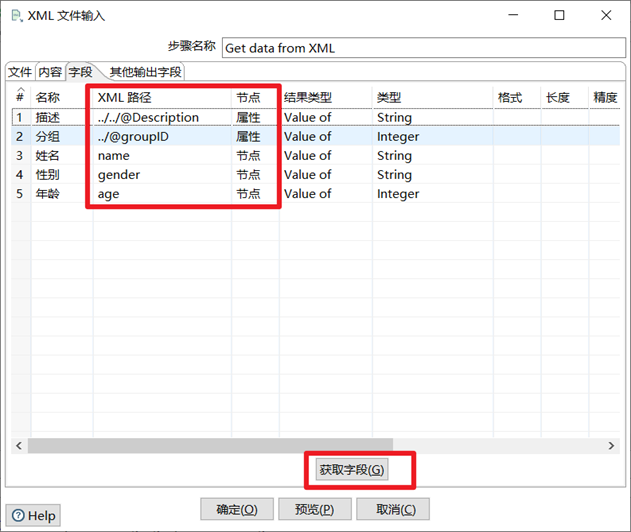Click the 预览(P) button

pyautogui.click(x=315, y=509)
